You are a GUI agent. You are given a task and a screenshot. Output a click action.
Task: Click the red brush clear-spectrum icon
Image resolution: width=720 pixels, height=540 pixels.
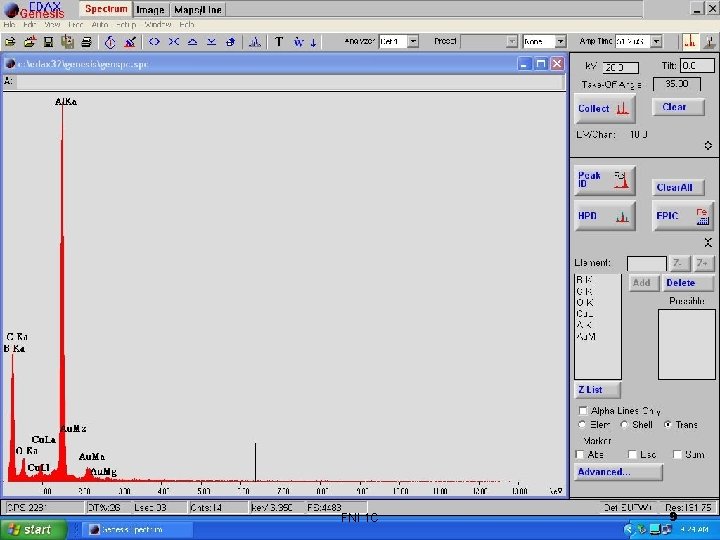pyautogui.click(x=130, y=42)
